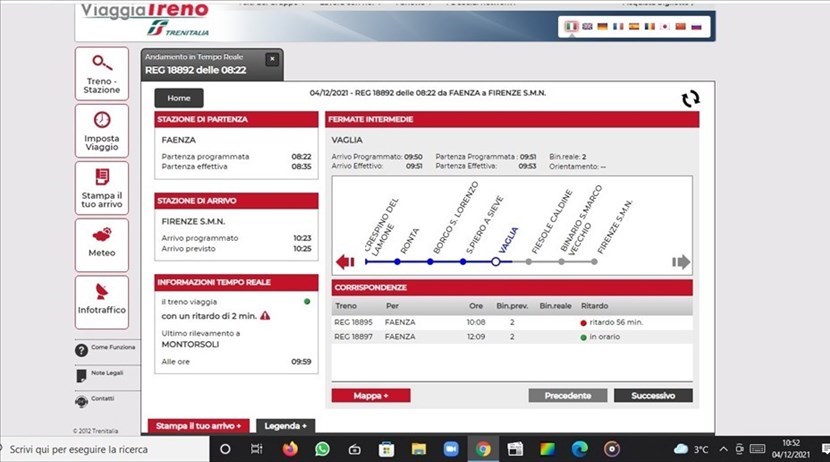Expand Stampa il tuo arrivo + at bottom
This screenshot has height=462, width=830.
pyautogui.click(x=199, y=426)
